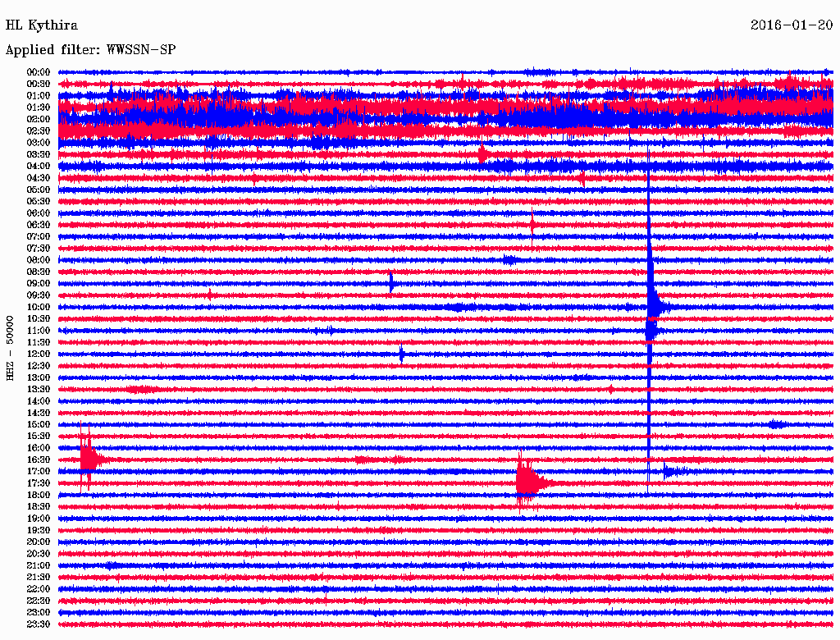Viewport: 840px width, 640px height.
Task: Select the 10:00 time label
Action: point(39,307)
